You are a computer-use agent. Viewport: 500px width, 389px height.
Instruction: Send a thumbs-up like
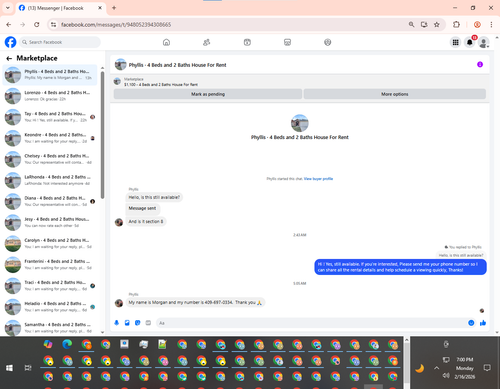[x=483, y=323]
